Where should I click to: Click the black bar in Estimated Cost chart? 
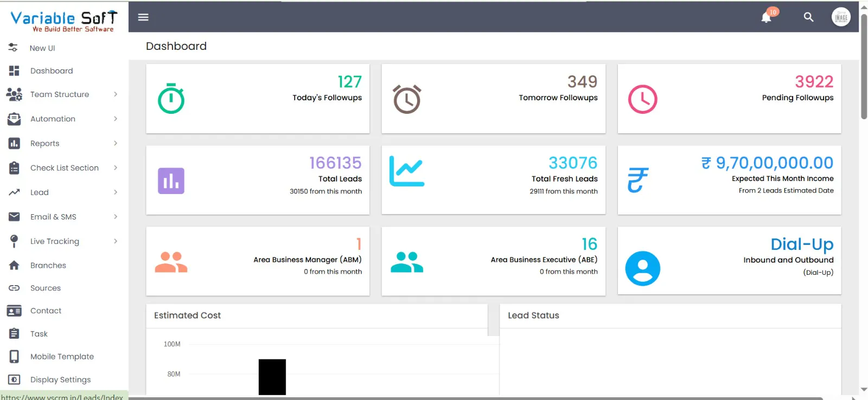[x=272, y=377]
